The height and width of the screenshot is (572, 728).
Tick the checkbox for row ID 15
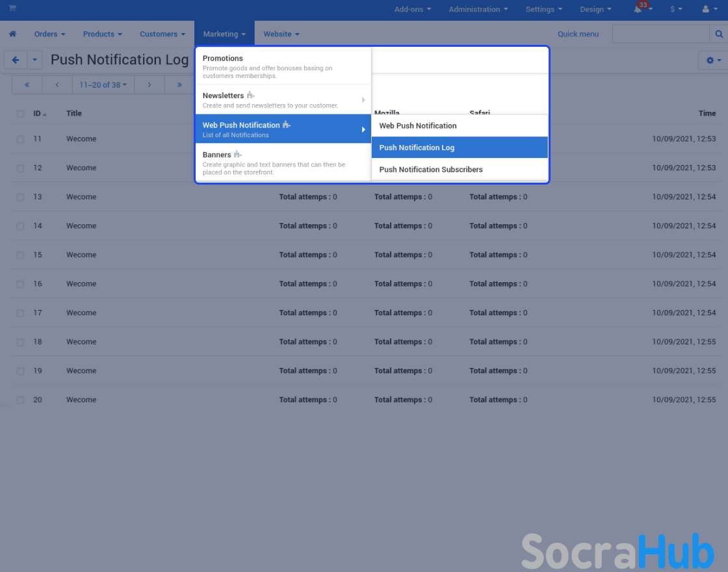(20, 255)
